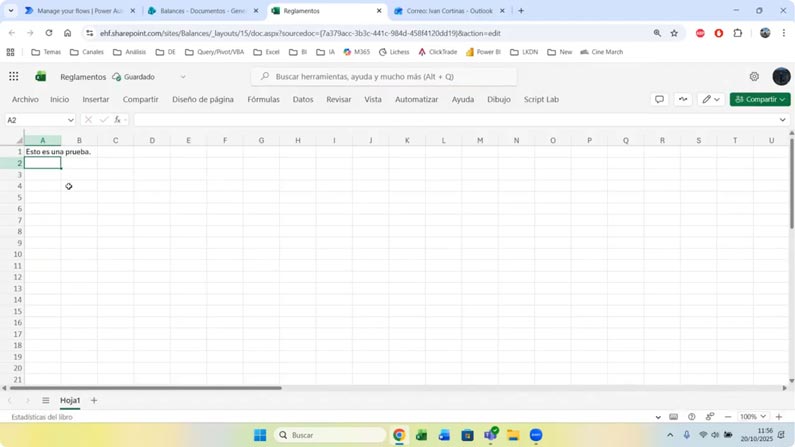Open the file name options chevron

(183, 77)
